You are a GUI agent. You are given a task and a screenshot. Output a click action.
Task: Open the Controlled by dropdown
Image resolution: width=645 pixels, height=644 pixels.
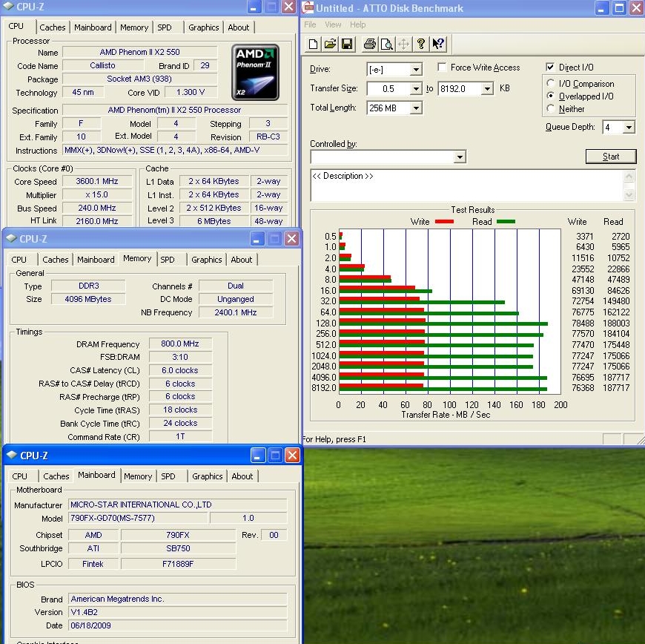[460, 157]
